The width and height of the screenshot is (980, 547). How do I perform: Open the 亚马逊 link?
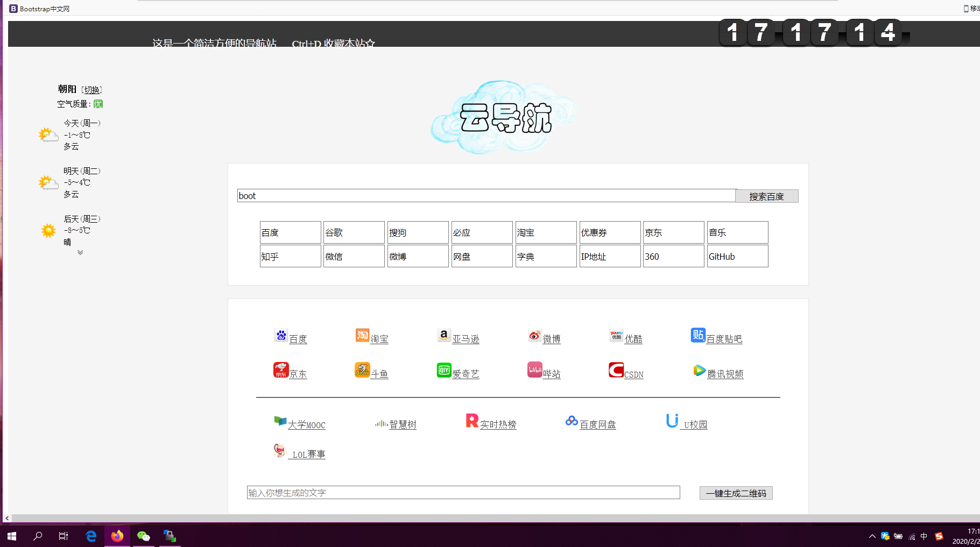466,339
